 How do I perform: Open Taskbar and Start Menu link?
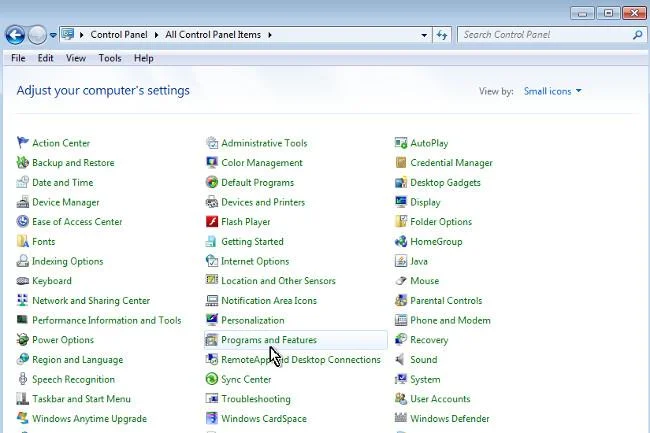click(81, 399)
